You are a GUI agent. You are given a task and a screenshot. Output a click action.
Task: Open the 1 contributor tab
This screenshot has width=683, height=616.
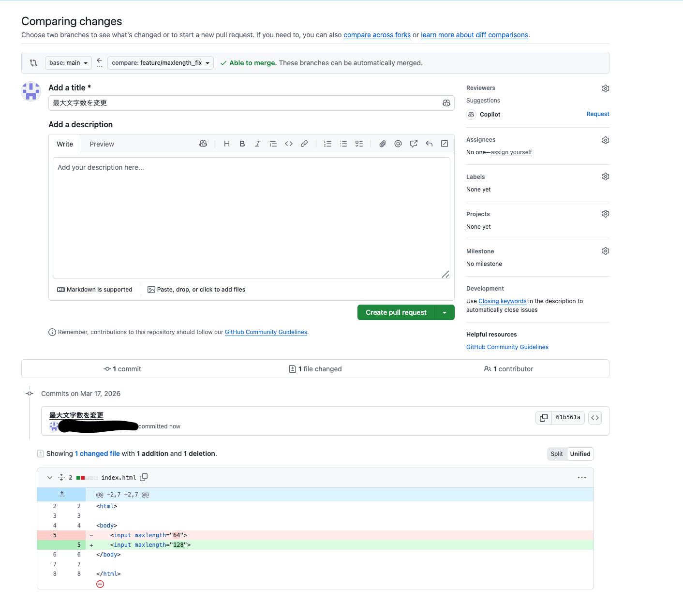[x=508, y=369]
